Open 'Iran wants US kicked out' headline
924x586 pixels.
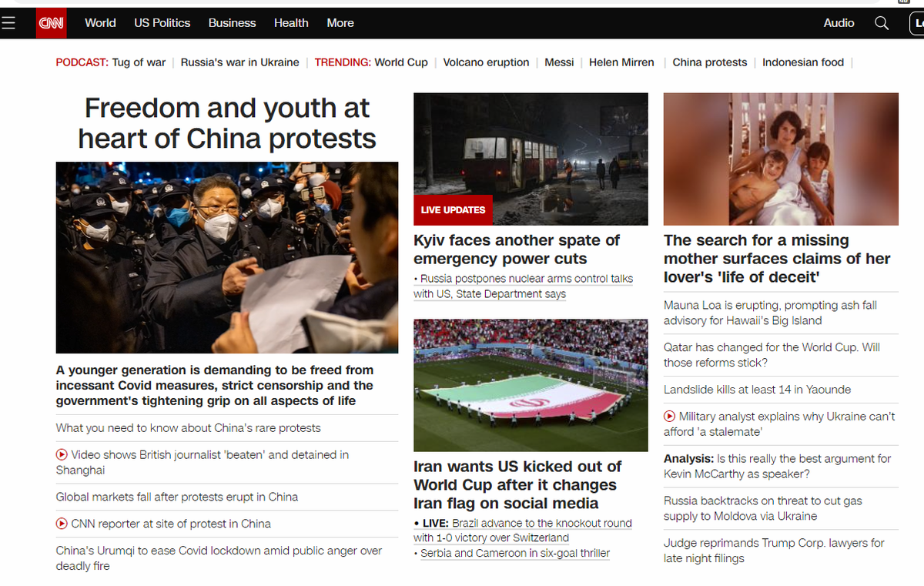[517, 485]
